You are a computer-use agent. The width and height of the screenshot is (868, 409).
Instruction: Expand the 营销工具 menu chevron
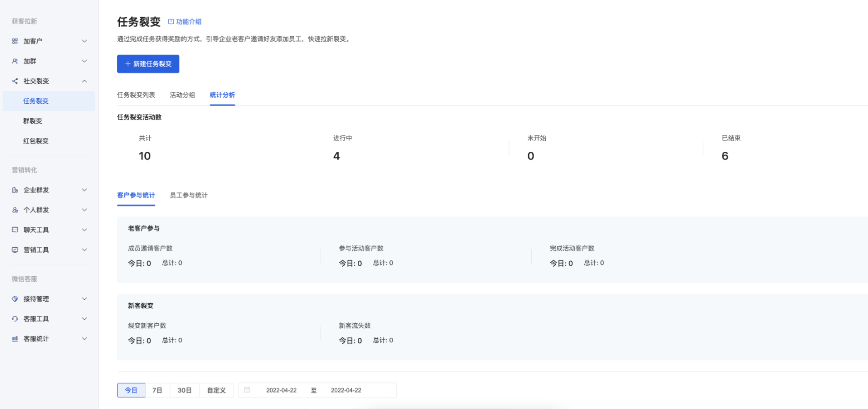tap(84, 250)
